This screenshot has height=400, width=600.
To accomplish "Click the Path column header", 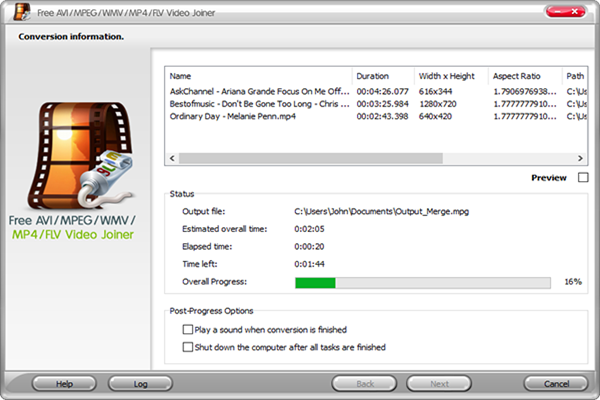I will point(575,75).
